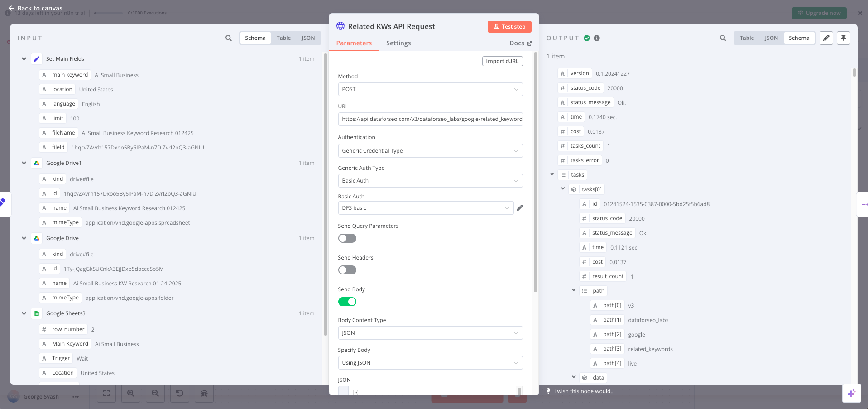868x409 pixels.
Task: Open the Authentication dropdown
Action: coord(430,151)
